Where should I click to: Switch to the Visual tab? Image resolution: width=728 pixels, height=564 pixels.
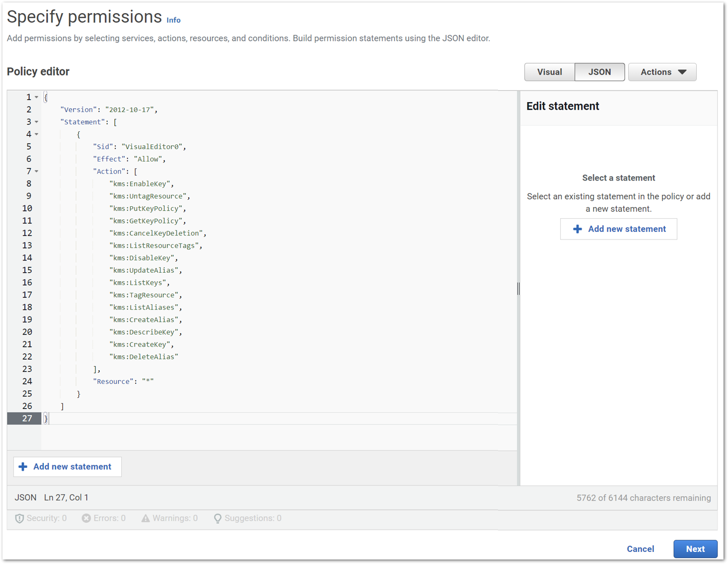pyautogui.click(x=549, y=72)
